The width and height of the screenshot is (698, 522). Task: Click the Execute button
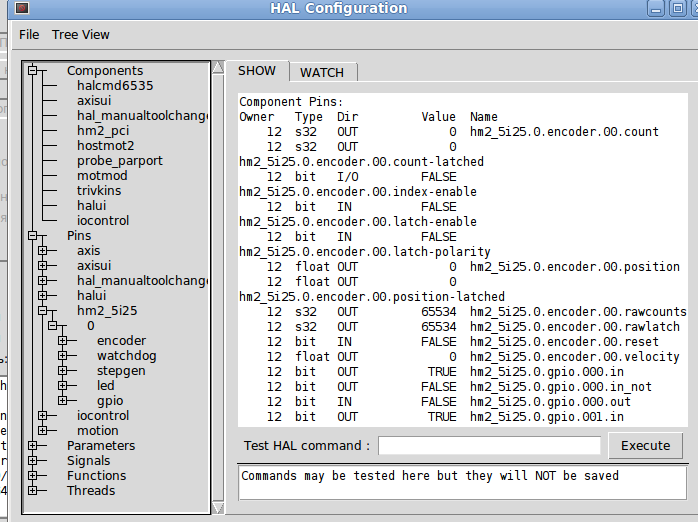click(x=645, y=445)
